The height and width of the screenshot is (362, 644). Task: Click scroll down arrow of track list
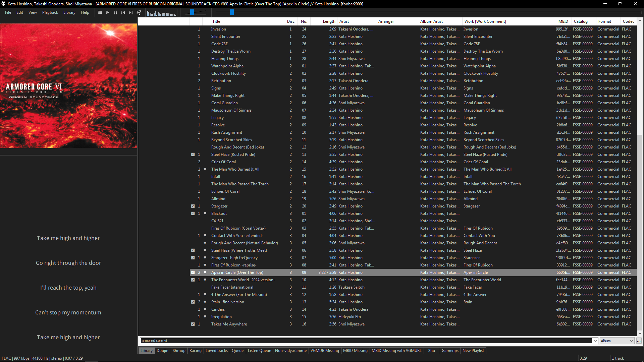click(x=640, y=334)
